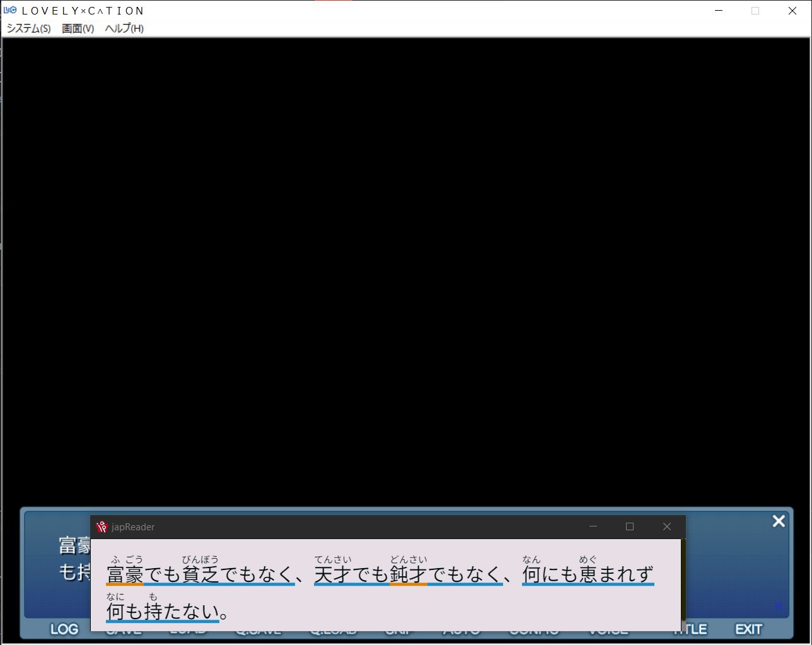The width and height of the screenshot is (812, 645).
Task: Click the word 持たない in japReader
Action: tap(182, 612)
